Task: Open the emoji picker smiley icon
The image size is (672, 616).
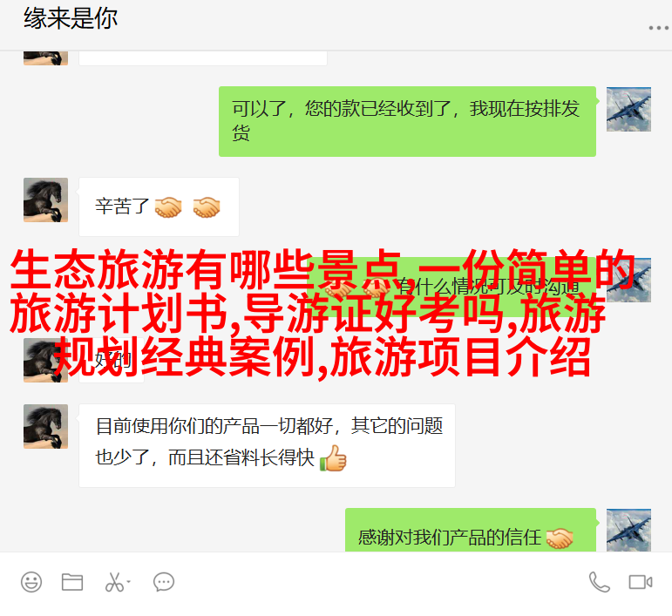Action: tap(31, 582)
